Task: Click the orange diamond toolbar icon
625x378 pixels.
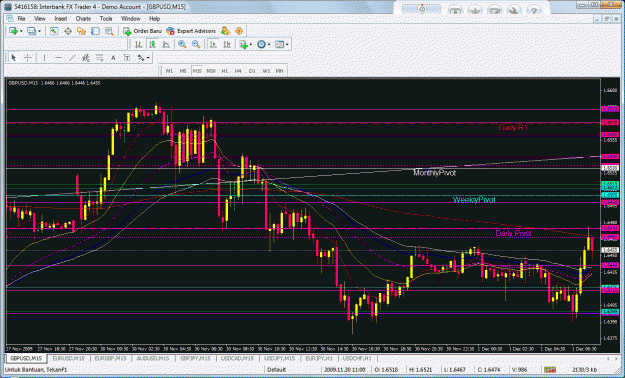Action: pyautogui.click(x=239, y=31)
